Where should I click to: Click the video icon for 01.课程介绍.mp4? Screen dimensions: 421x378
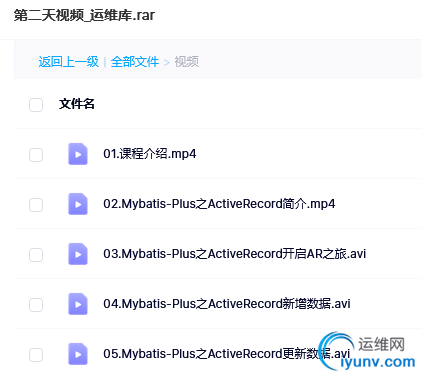78,154
